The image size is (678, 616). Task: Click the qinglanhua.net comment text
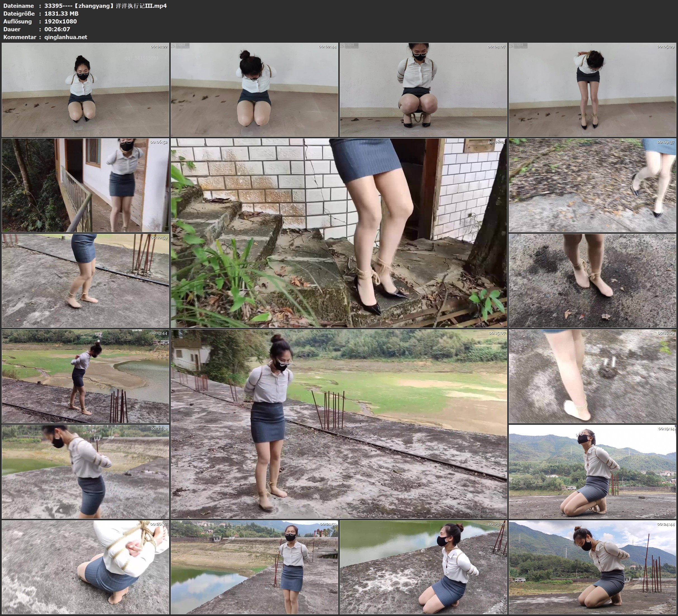pyautogui.click(x=66, y=37)
